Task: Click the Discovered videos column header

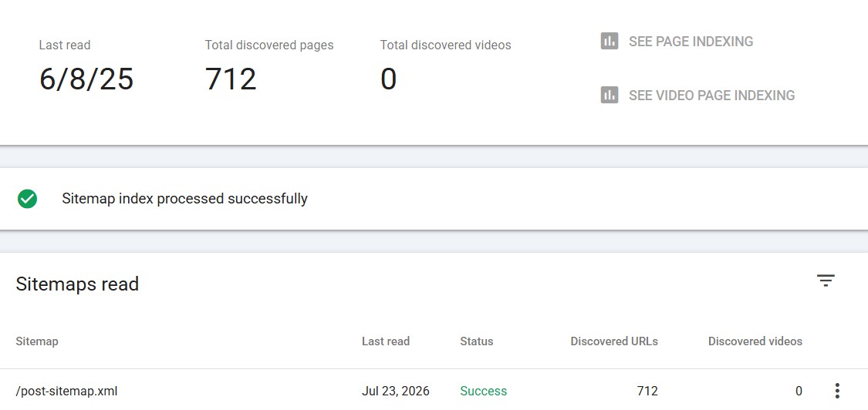Action: click(755, 341)
